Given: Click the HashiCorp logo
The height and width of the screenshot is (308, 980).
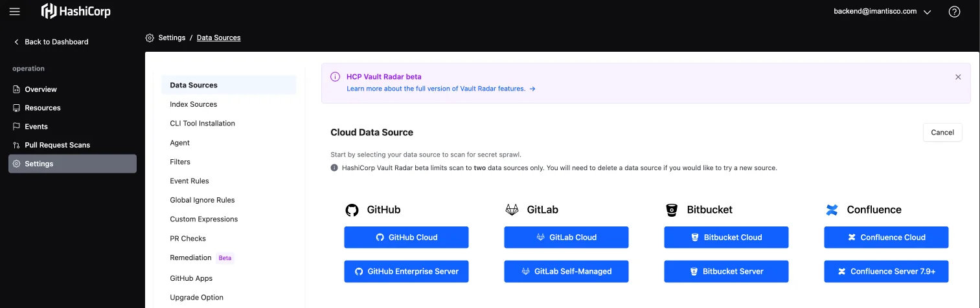Looking at the screenshot, I should (x=76, y=11).
